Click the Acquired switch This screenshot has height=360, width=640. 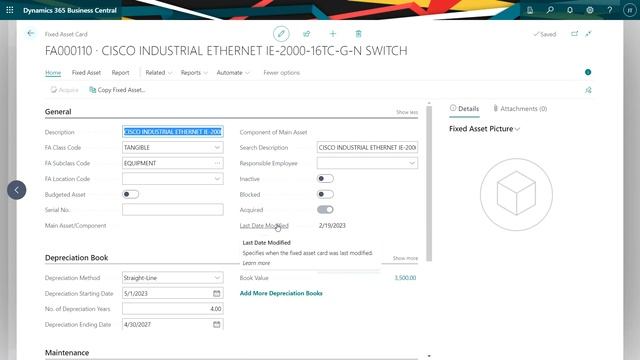pyautogui.click(x=325, y=210)
